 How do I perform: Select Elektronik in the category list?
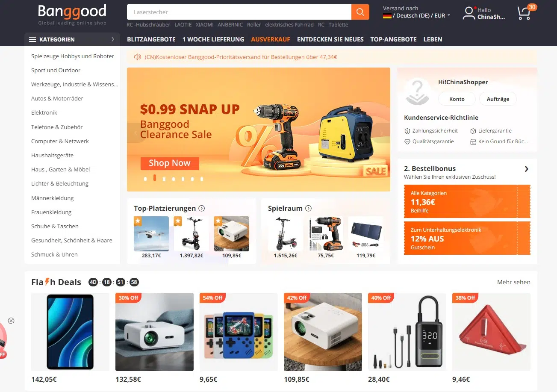click(x=44, y=112)
